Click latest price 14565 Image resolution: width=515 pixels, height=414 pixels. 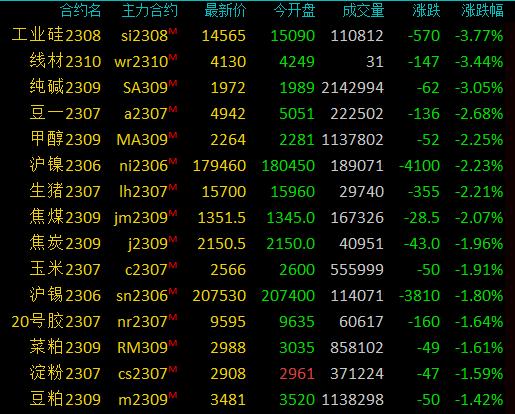pyautogui.click(x=224, y=36)
